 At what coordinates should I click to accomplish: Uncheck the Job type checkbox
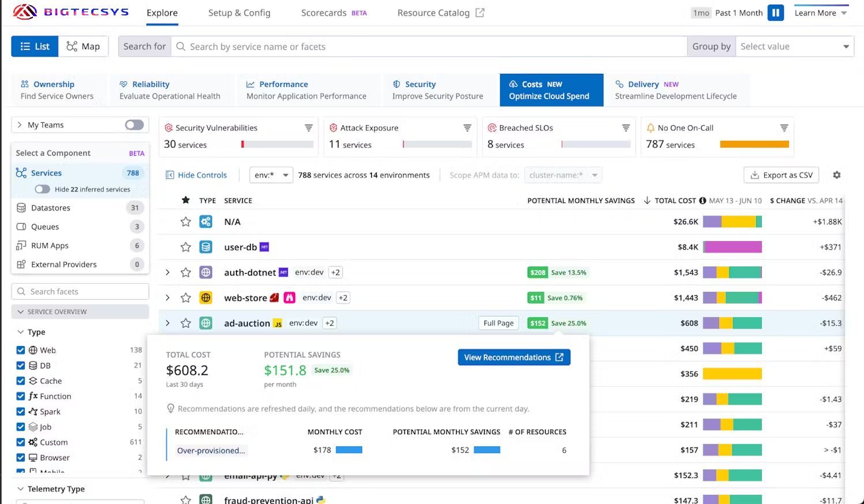(21, 427)
